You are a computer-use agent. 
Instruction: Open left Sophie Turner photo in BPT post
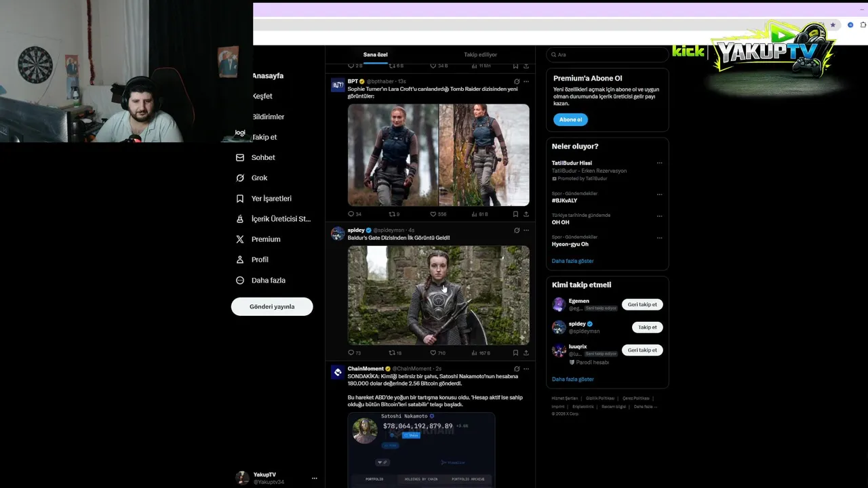(393, 155)
